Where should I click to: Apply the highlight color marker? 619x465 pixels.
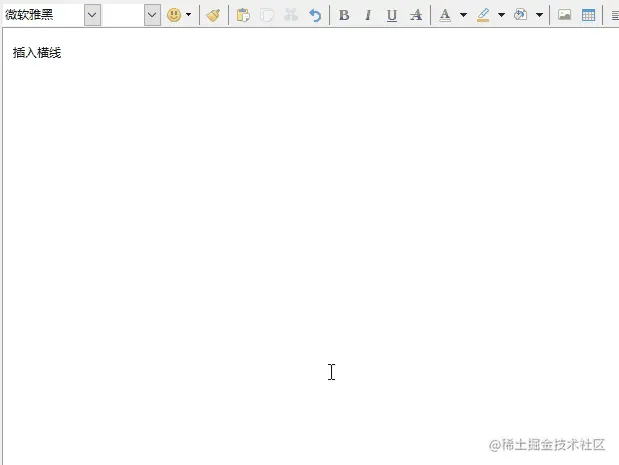(483, 15)
